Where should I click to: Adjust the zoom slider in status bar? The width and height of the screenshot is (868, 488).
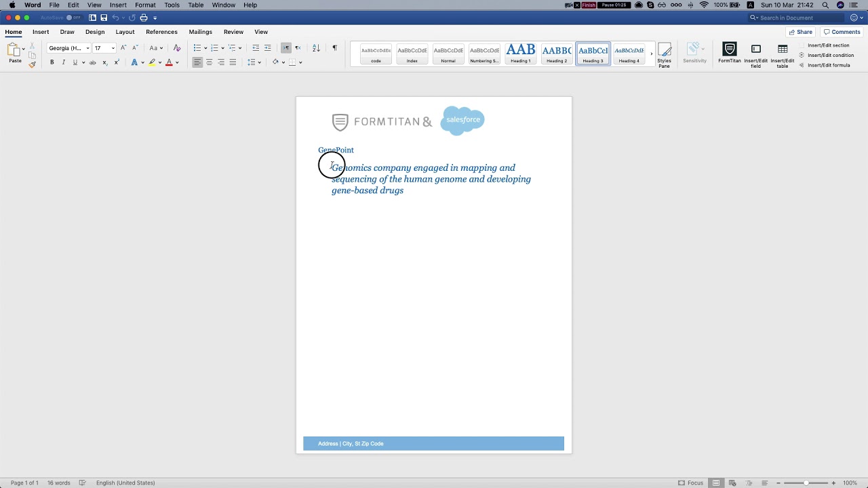(806, 483)
